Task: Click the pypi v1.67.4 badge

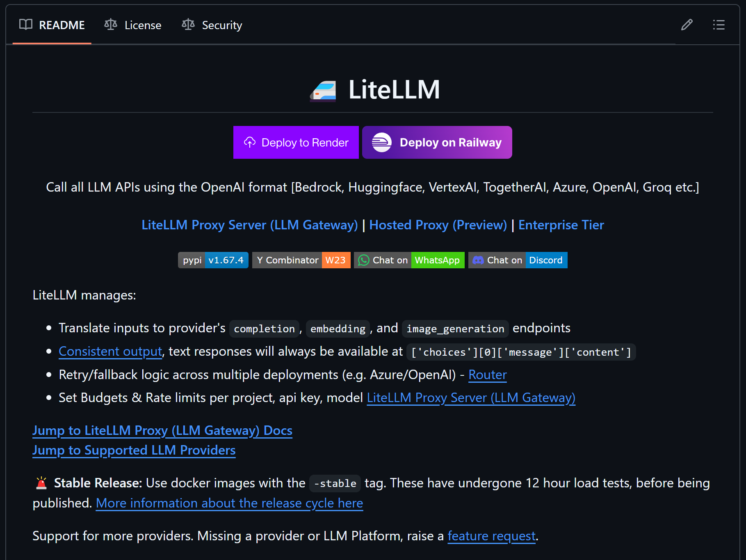Action: pos(213,260)
